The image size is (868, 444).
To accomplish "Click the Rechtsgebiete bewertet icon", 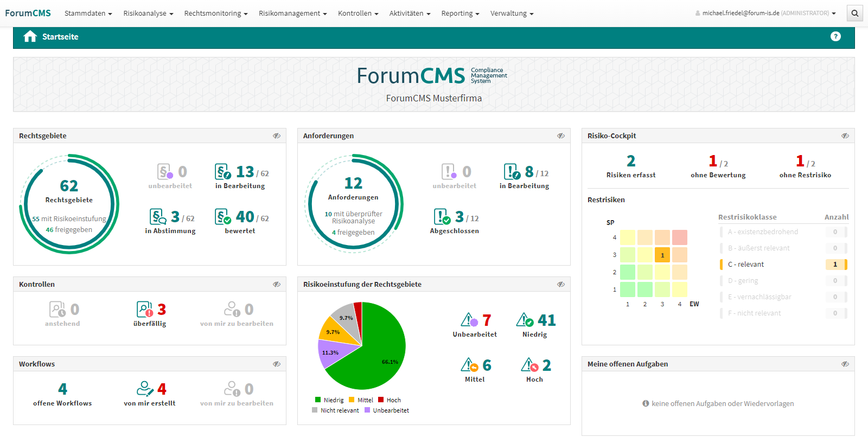I will tap(222, 217).
